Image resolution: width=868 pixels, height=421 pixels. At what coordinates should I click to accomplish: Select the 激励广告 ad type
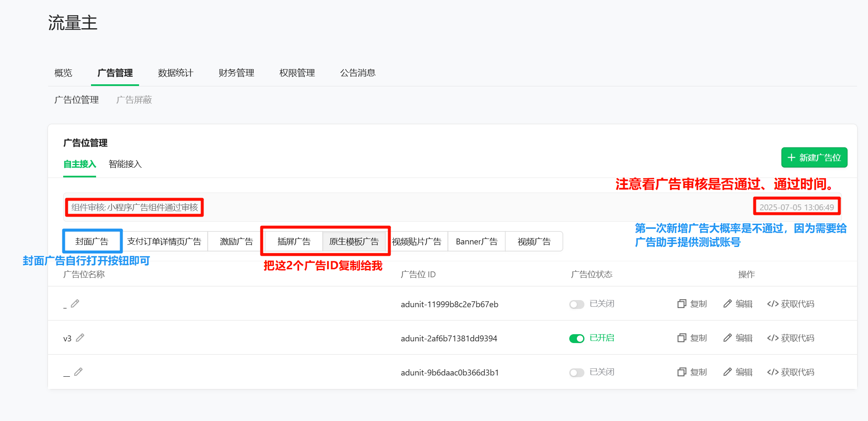click(236, 241)
